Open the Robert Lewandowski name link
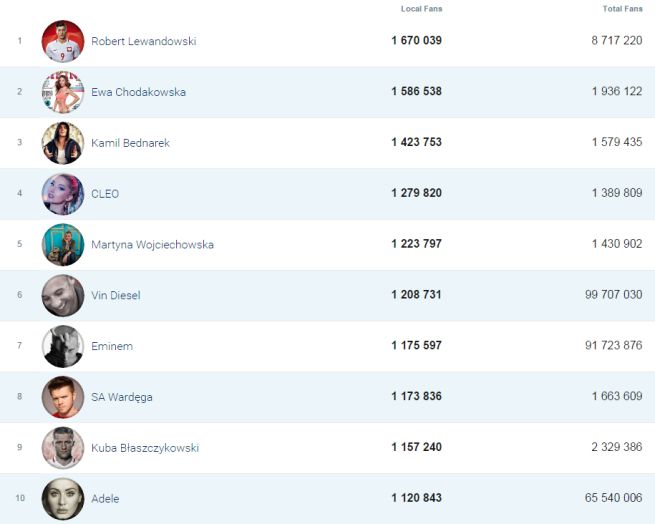Image resolution: width=655 pixels, height=524 pixels. pos(143,41)
